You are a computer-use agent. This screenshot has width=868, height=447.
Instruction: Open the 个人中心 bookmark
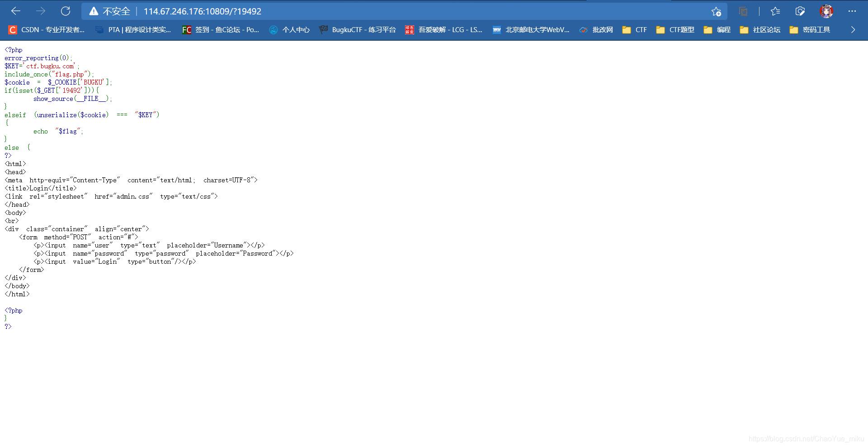[289, 30]
